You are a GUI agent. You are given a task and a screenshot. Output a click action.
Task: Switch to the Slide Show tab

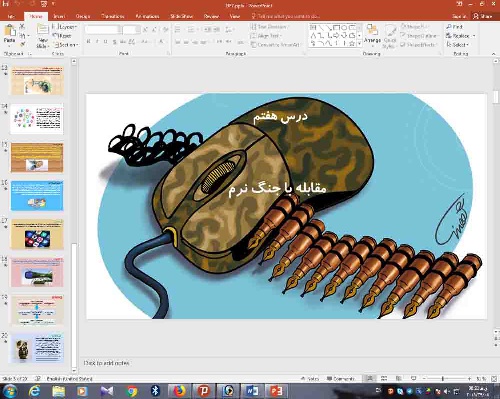pos(181,16)
